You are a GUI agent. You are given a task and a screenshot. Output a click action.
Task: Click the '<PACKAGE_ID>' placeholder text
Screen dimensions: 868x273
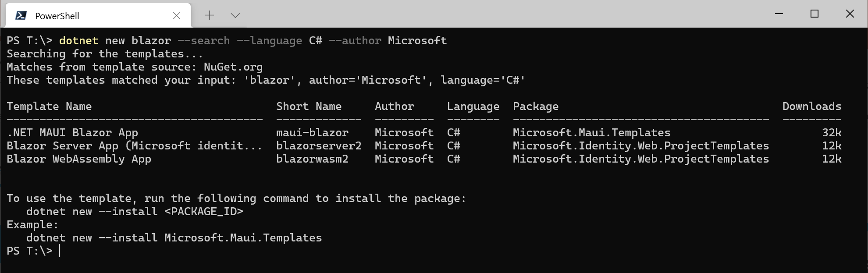point(203,212)
